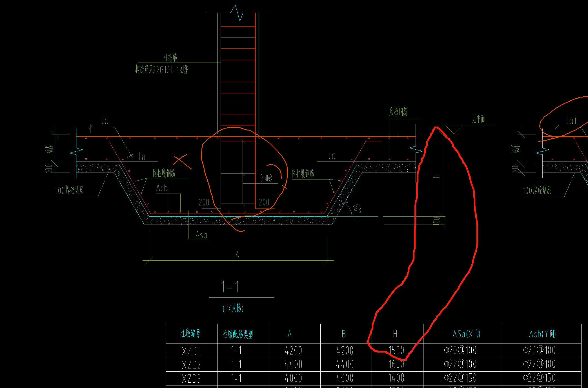Screen dimensions: 588x388
Task: Click XZD2's B value 4400
Action: point(345,364)
